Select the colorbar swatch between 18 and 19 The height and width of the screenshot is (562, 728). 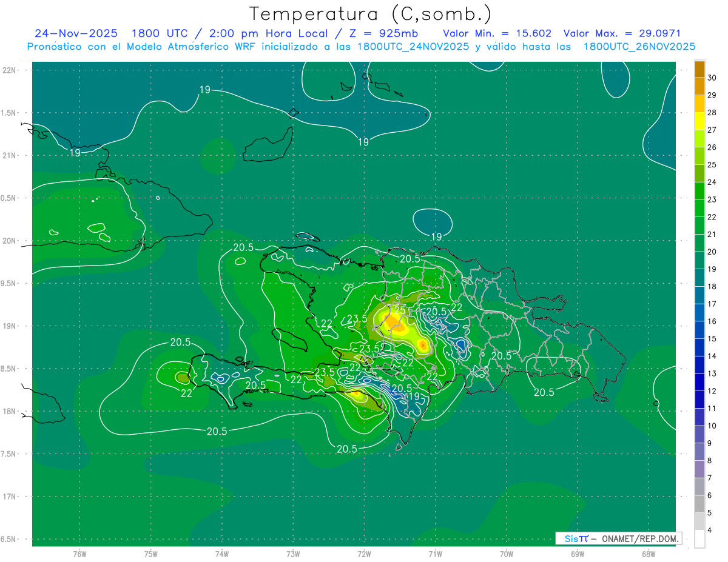coord(699,278)
